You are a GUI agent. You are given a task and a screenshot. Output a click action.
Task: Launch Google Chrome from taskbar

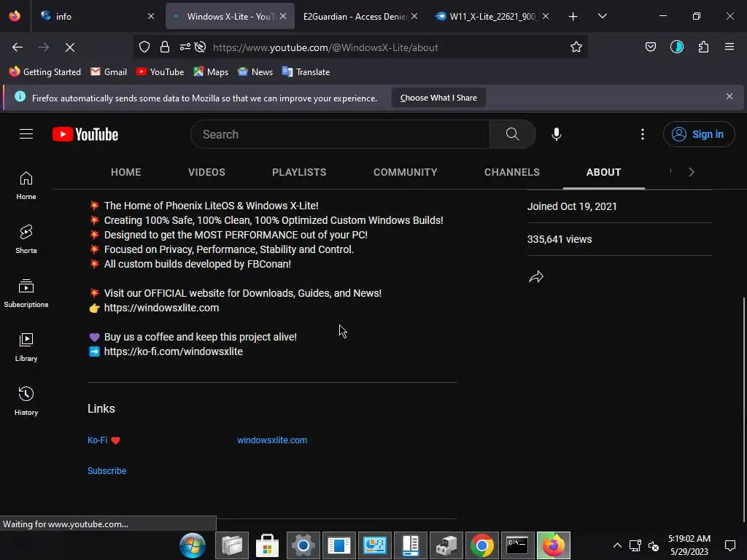481,545
